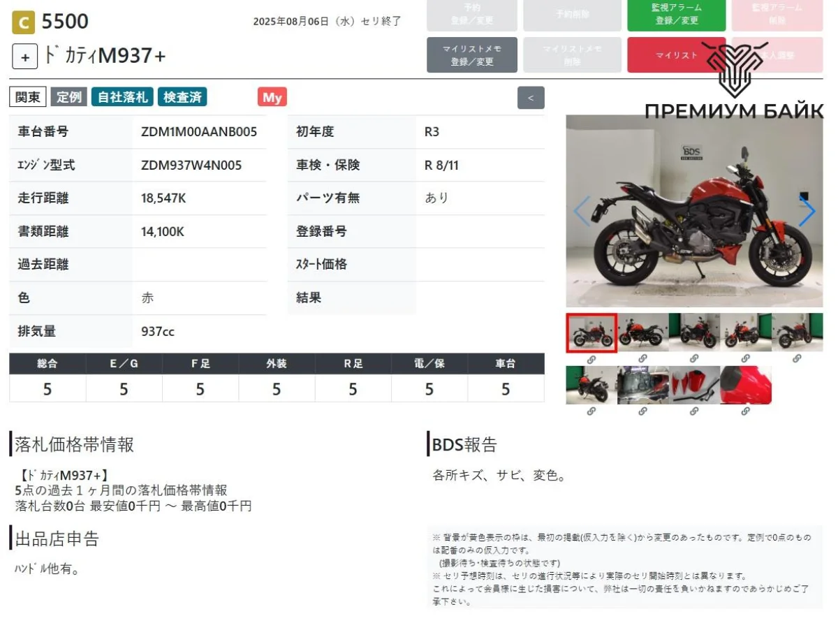Click parts availability value あり
Image resolution: width=838 pixels, height=644 pixels.
436,198
